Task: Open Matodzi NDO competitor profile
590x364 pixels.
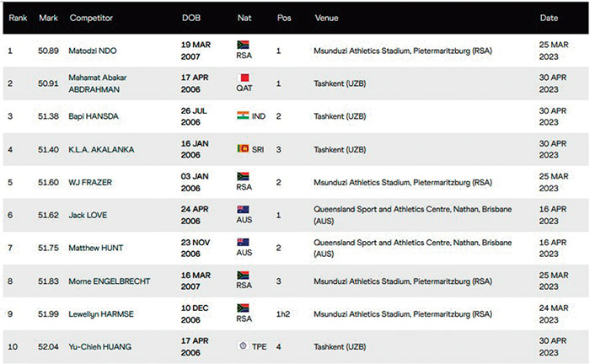Action: pyautogui.click(x=95, y=51)
